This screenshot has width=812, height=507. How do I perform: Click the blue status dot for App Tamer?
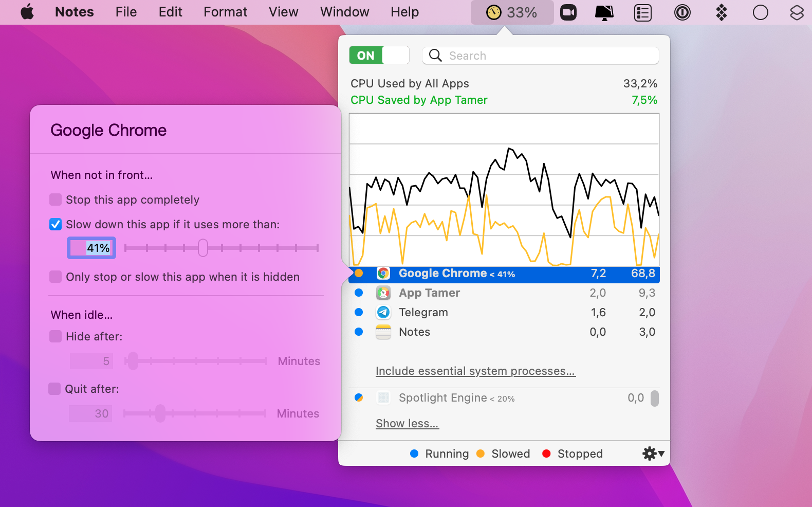tap(359, 293)
